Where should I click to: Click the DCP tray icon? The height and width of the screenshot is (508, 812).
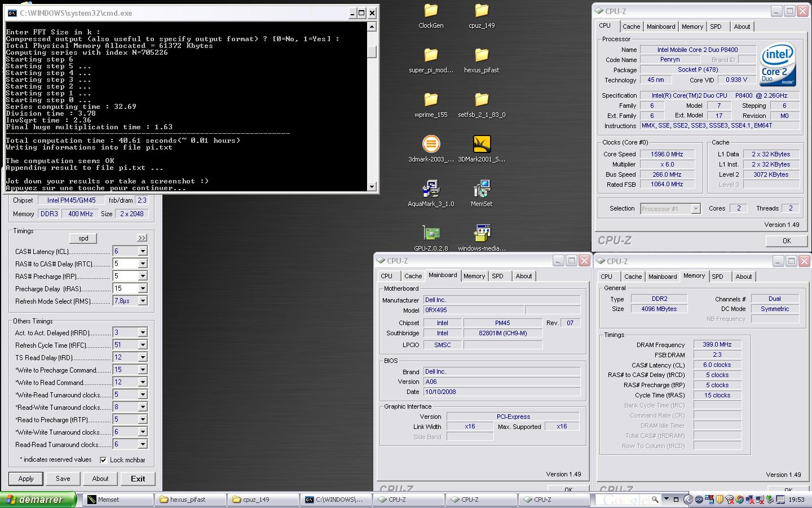699,500
